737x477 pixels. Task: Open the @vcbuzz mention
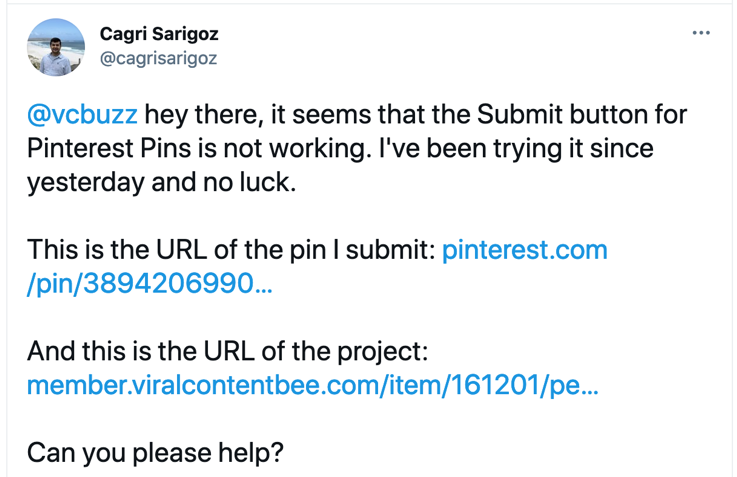point(82,114)
